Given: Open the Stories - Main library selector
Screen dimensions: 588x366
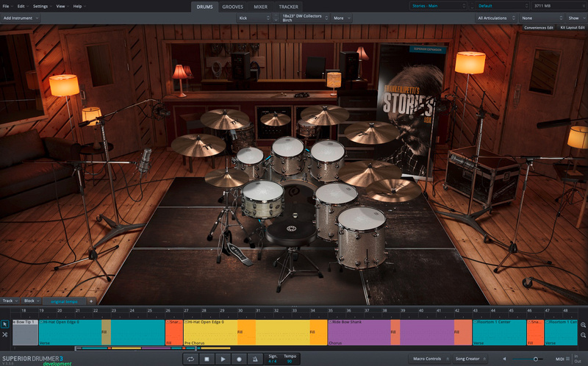Looking at the screenshot, I should tap(438, 6).
